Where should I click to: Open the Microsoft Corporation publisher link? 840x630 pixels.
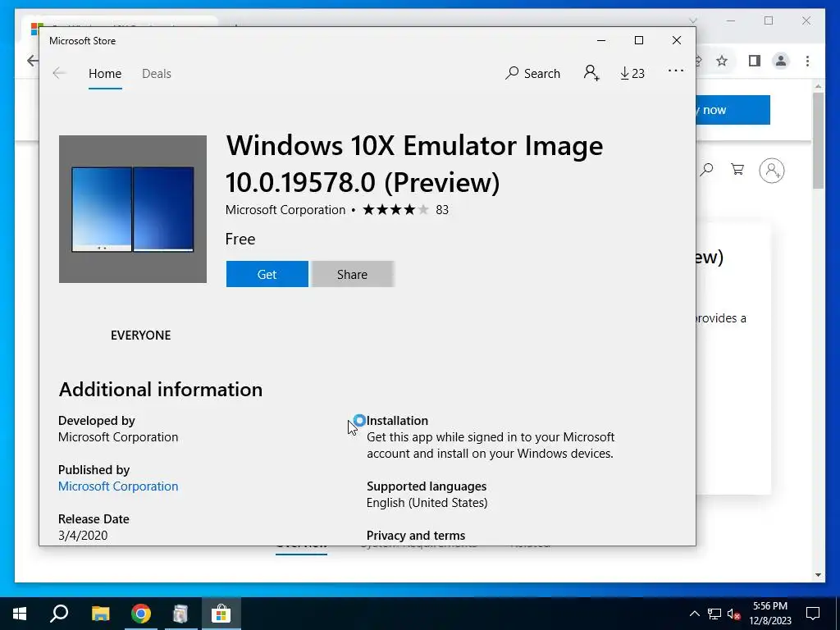point(118,486)
